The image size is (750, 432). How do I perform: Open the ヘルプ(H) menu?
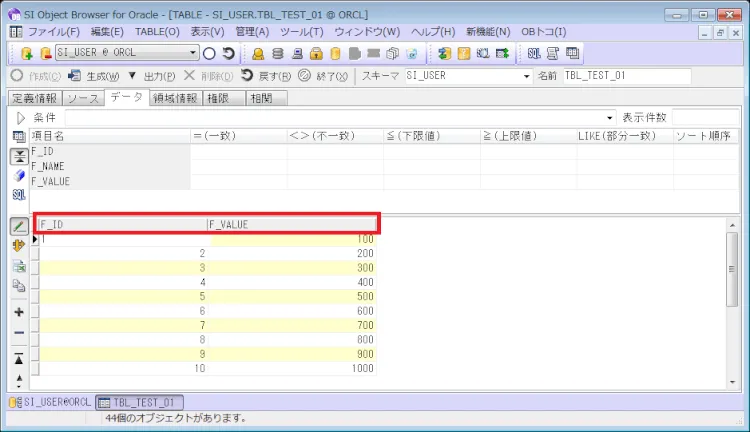[x=433, y=32]
